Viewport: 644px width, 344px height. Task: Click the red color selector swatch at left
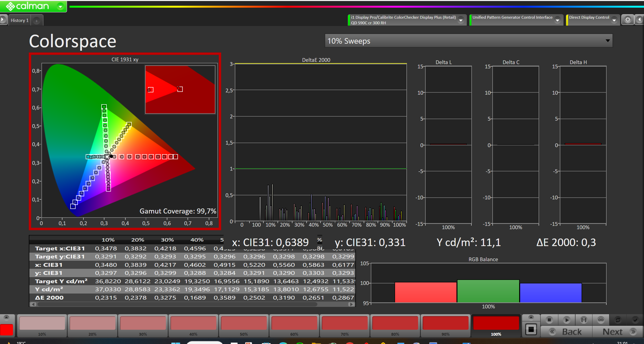point(7,330)
